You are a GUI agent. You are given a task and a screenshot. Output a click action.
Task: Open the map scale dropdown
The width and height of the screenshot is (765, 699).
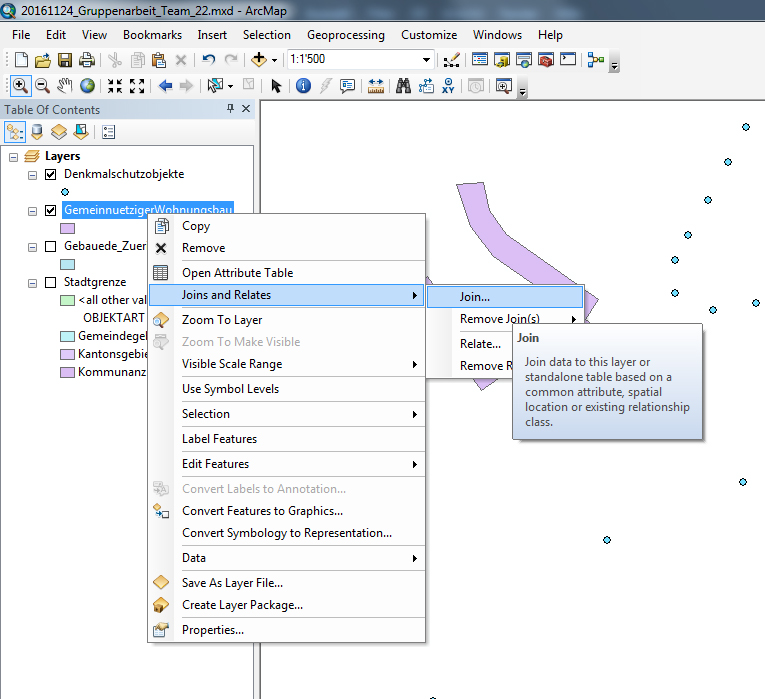427,60
